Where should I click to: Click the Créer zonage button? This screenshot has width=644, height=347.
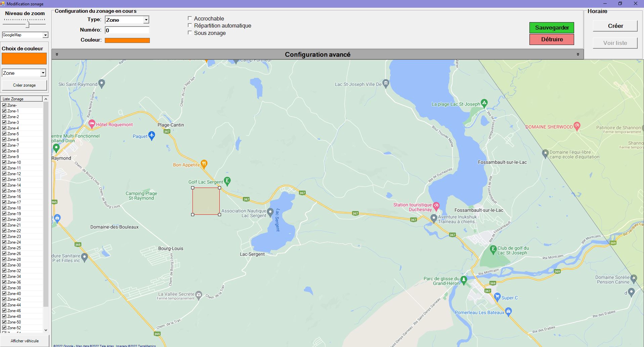tap(25, 85)
